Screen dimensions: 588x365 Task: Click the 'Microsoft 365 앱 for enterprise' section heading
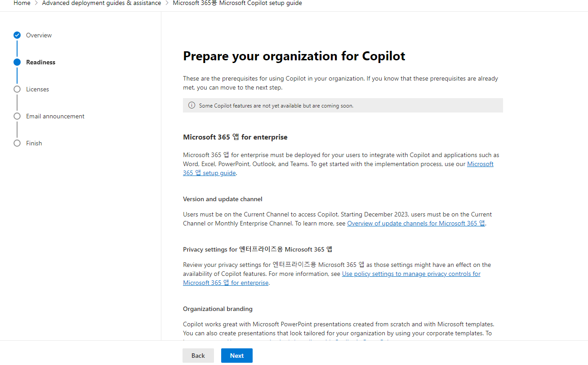pyautogui.click(x=235, y=137)
